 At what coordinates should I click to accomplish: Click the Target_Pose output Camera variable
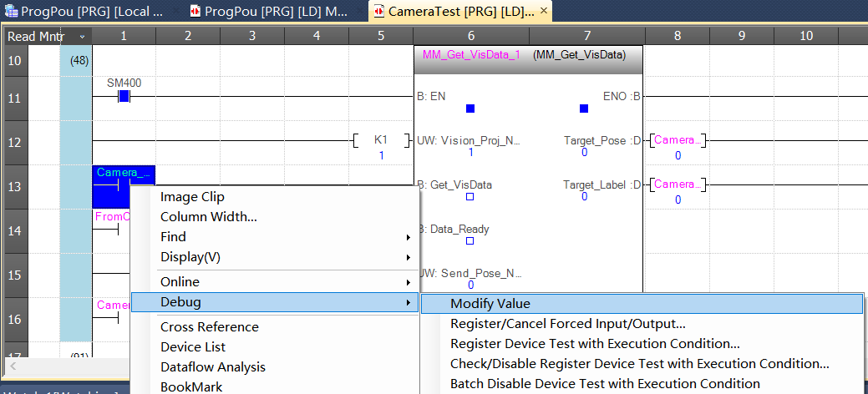click(678, 140)
